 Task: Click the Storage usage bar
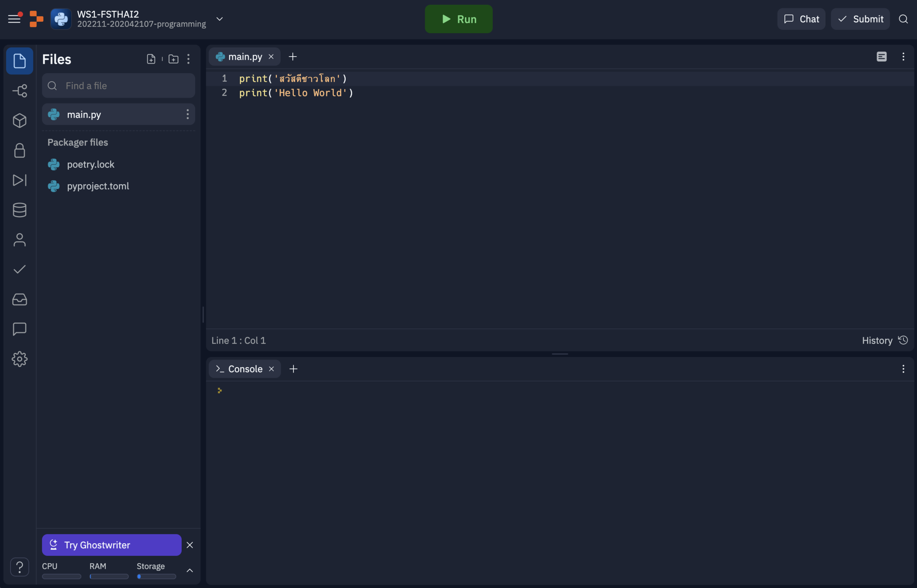(x=156, y=576)
